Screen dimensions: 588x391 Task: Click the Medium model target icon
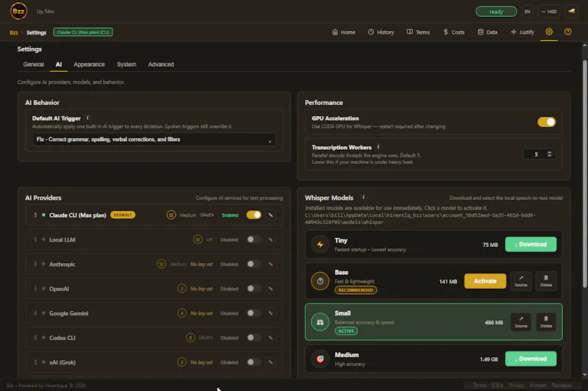tap(320, 359)
